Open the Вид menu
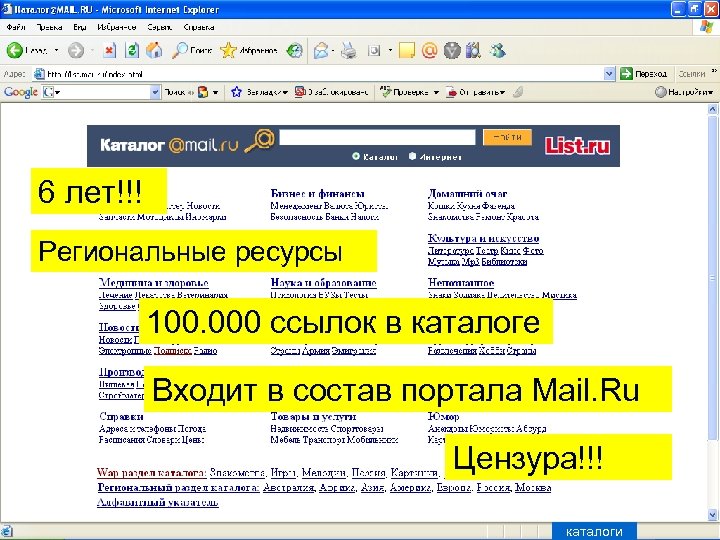 point(79,27)
